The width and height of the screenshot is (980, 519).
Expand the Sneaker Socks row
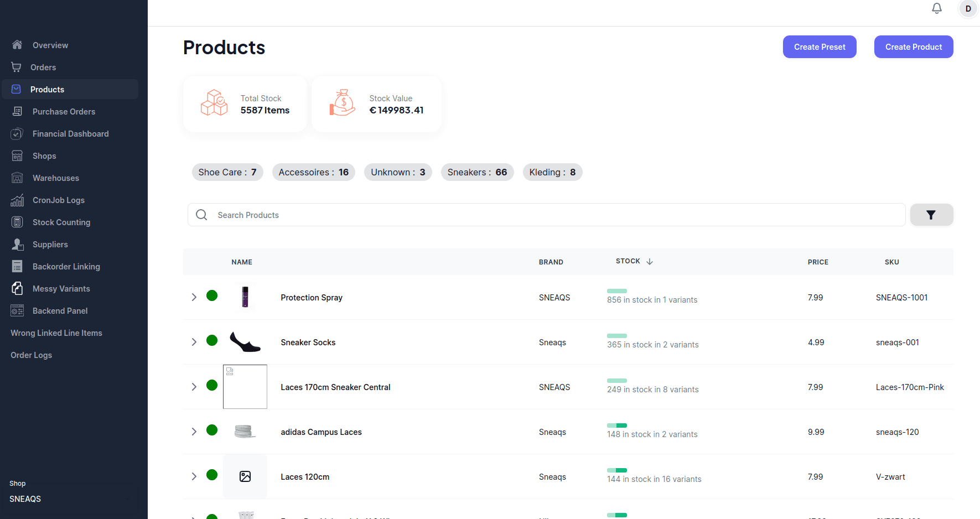pos(194,342)
